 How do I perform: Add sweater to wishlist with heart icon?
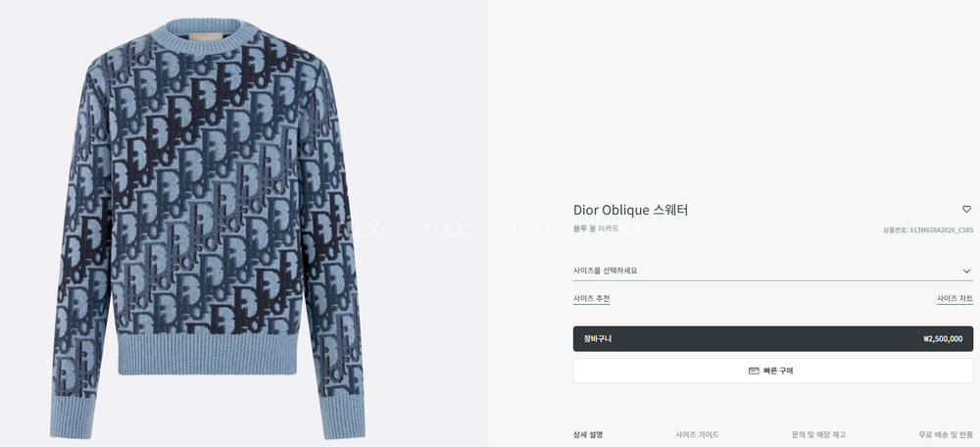[x=966, y=209]
